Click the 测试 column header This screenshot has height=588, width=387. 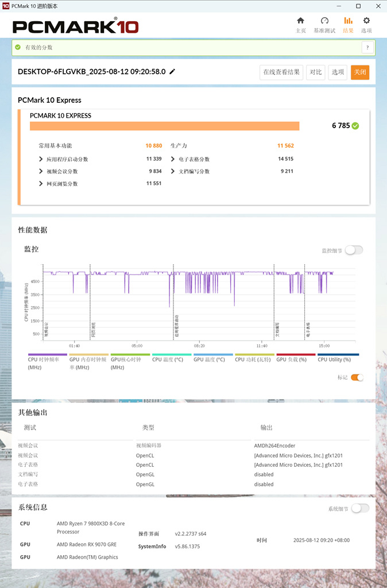coord(30,427)
